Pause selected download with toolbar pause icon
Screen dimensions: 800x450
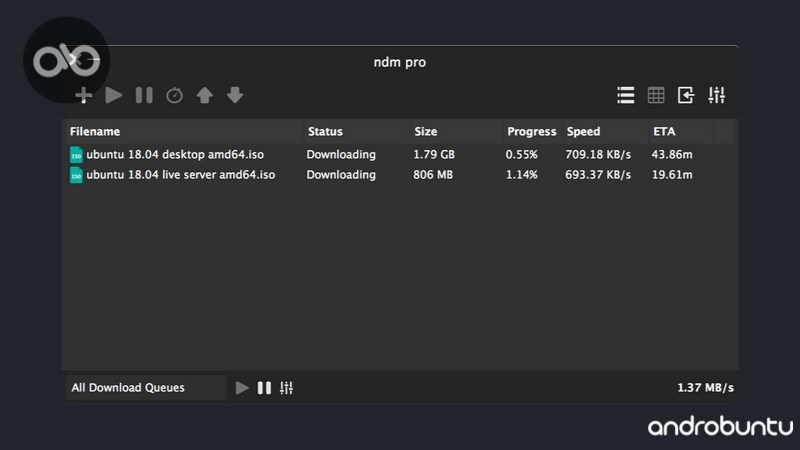pyautogui.click(x=144, y=95)
